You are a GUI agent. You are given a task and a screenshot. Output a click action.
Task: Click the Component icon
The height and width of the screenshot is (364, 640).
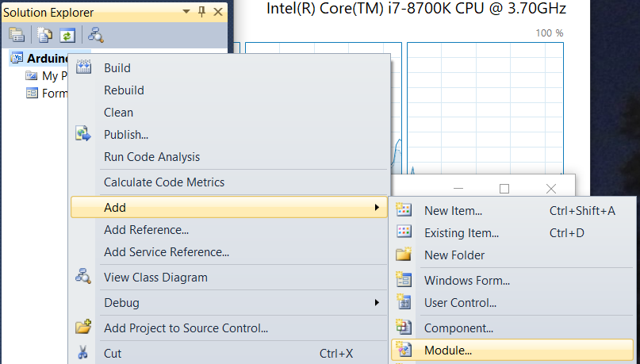click(x=404, y=327)
